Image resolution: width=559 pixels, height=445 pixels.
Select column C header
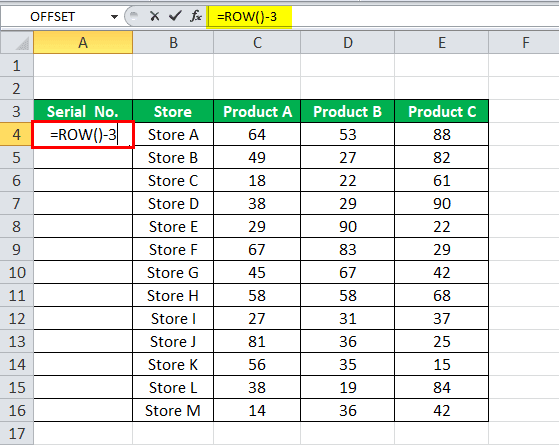257,42
